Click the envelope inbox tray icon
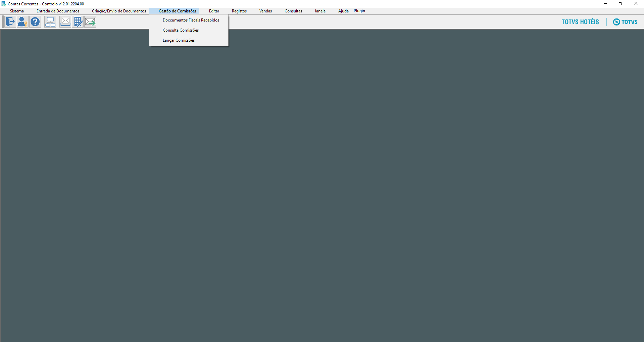The width and height of the screenshot is (644, 342). [65, 22]
